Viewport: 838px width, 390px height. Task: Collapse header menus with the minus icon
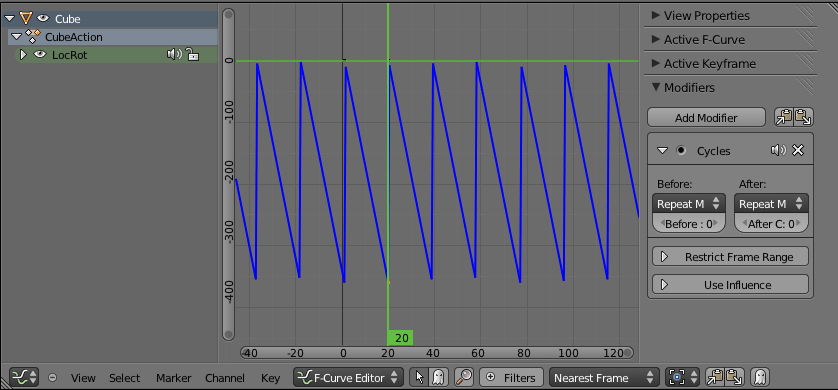[52, 377]
